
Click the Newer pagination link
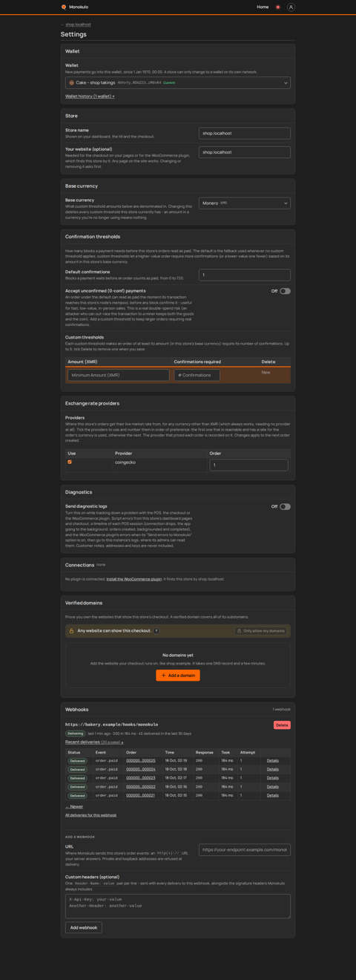[74, 806]
